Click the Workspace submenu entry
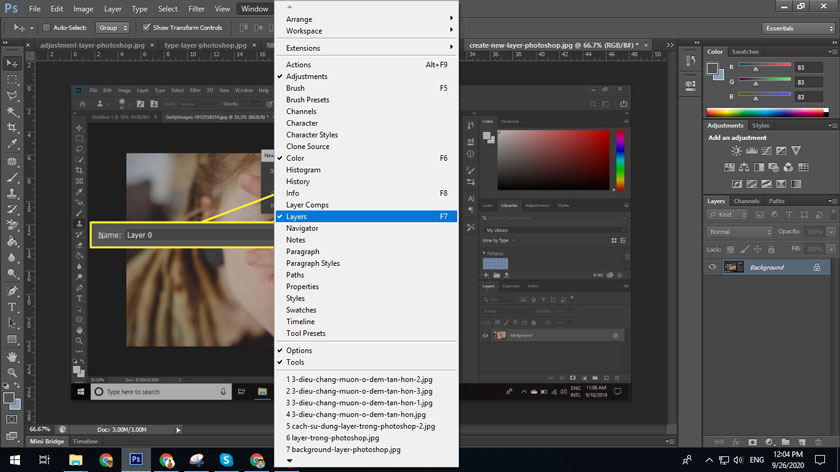 click(366, 31)
